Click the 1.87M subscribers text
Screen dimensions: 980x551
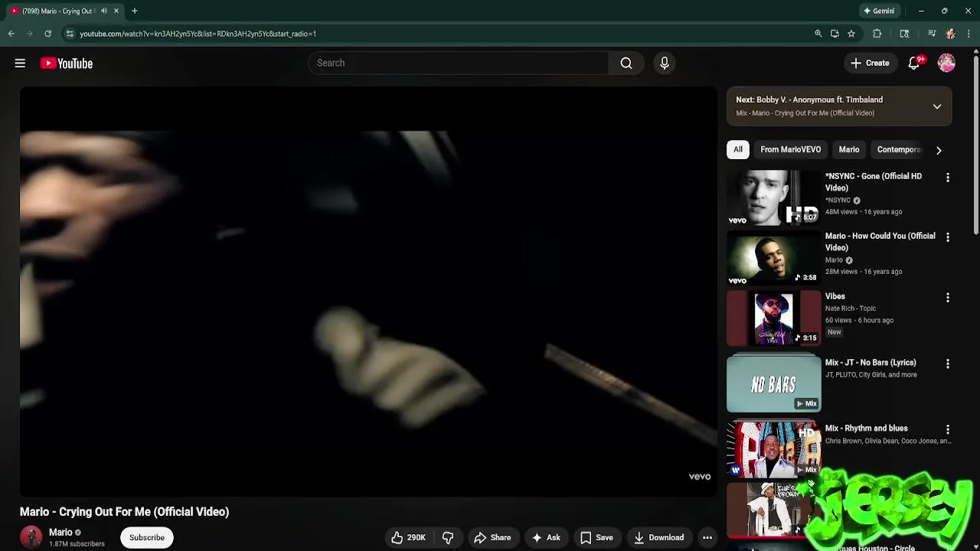click(77, 544)
